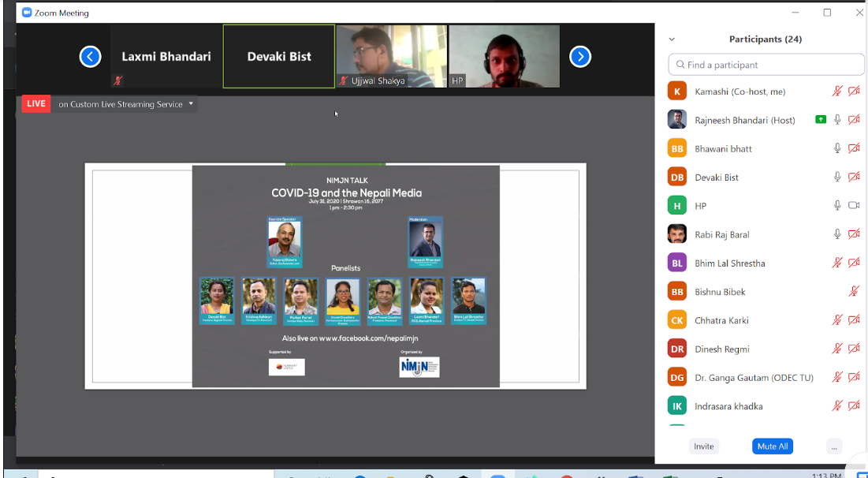Click the red LIVE badge
The image size is (868, 478).
coord(36,104)
